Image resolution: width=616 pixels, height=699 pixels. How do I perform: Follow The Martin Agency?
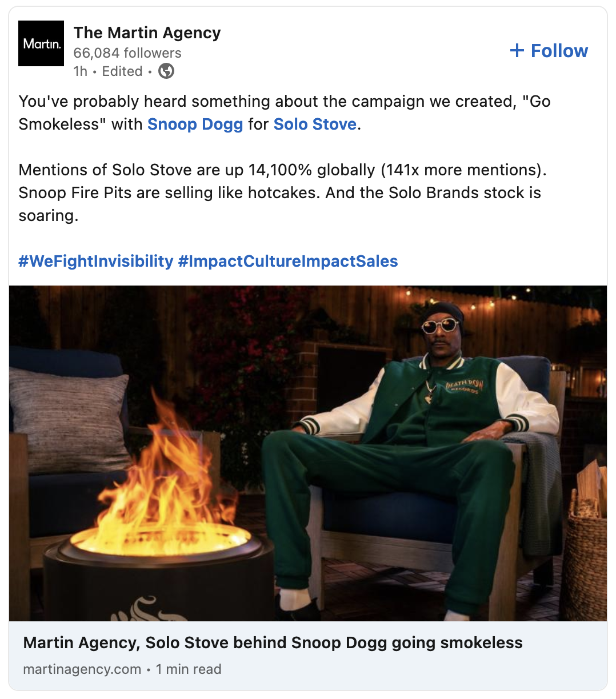point(549,51)
